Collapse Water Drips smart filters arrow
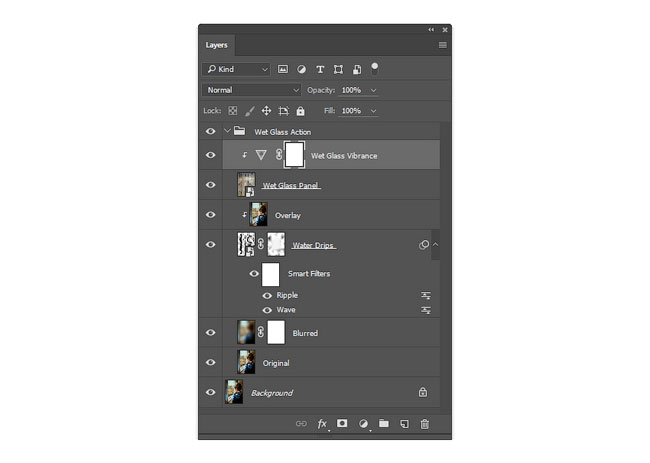Image resolution: width=650 pixels, height=463 pixels. point(435,245)
